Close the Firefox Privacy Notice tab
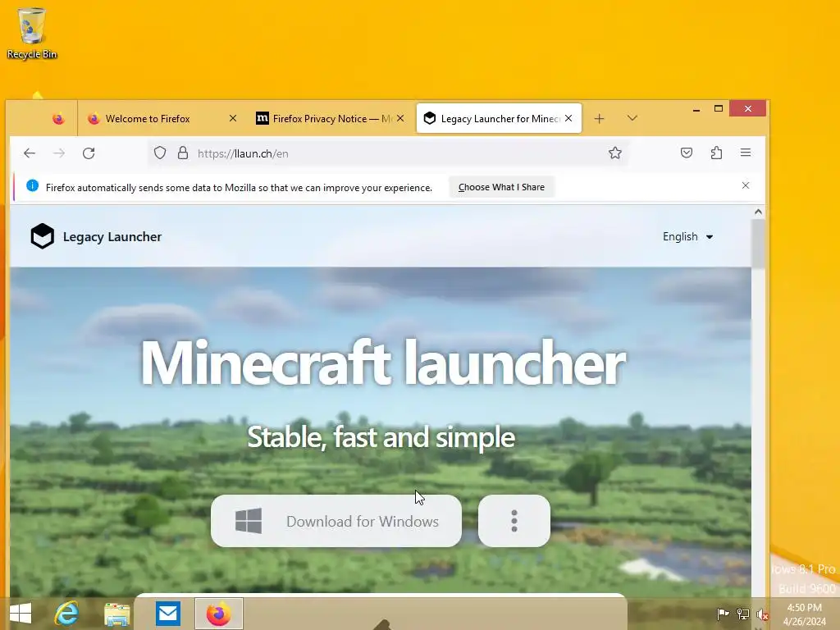 [x=400, y=118]
